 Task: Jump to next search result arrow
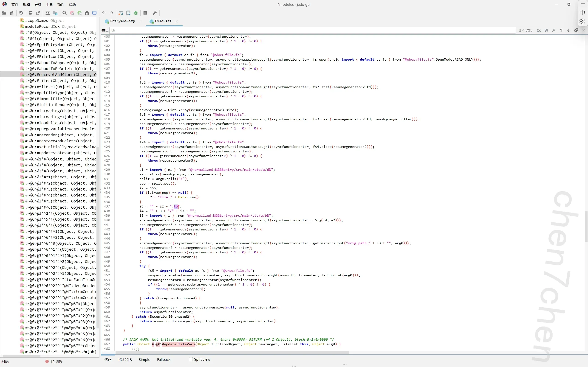[x=568, y=30]
